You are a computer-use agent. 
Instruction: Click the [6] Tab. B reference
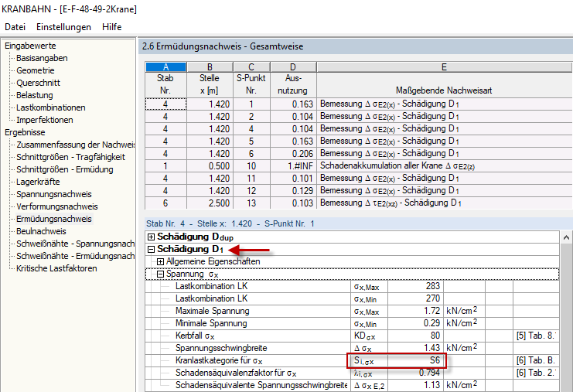[x=536, y=360]
